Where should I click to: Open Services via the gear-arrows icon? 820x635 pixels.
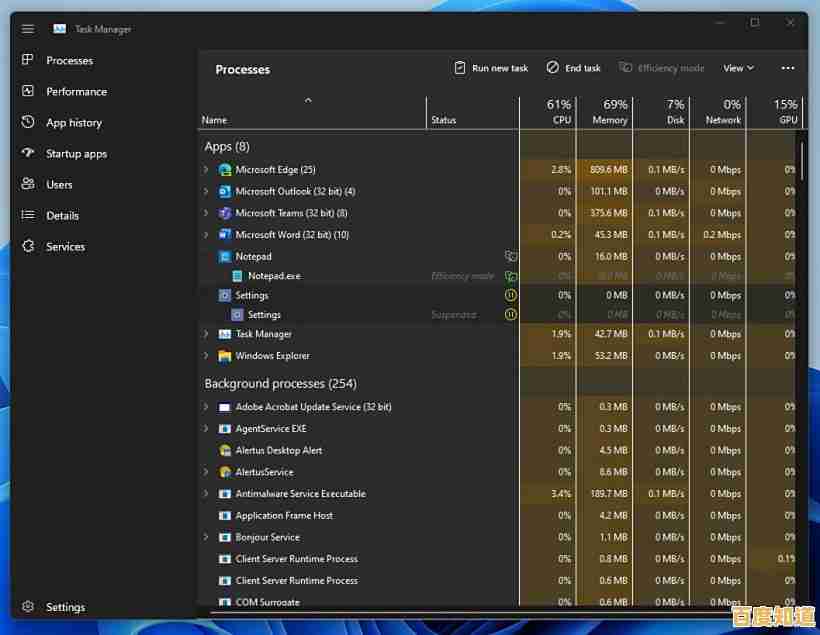click(27, 246)
